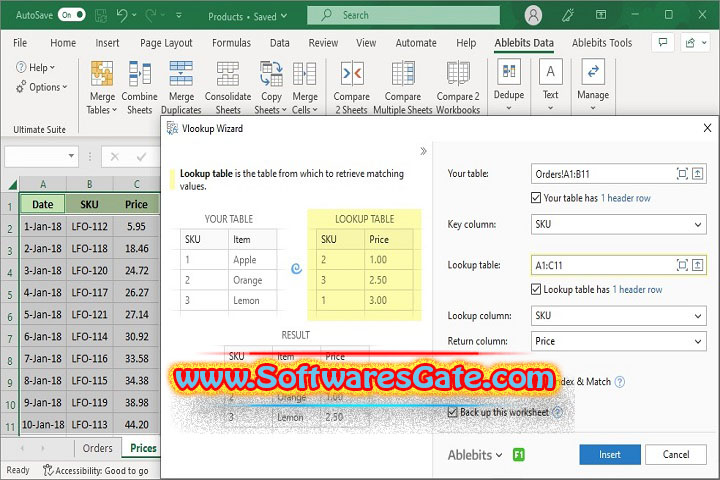Select column A header
The image size is (720, 480).
tap(43, 184)
